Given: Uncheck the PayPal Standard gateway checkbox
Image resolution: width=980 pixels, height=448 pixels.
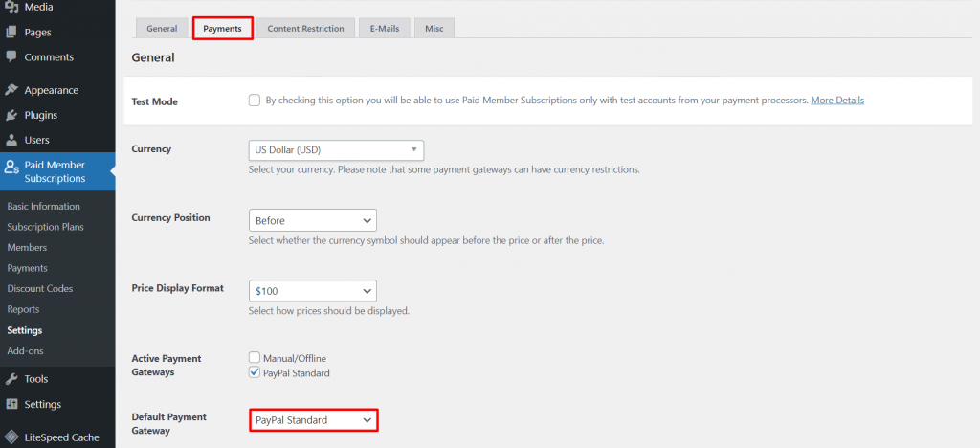Looking at the screenshot, I should click(x=255, y=372).
